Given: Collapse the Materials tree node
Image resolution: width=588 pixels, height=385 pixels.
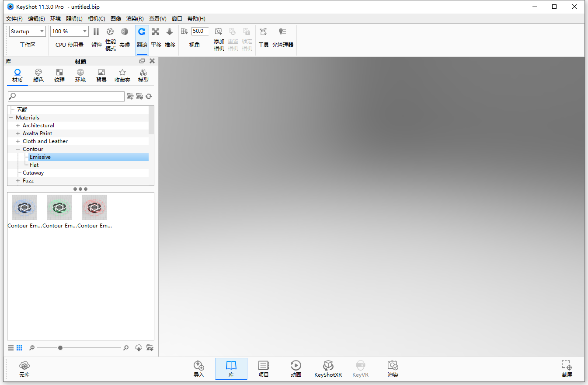Looking at the screenshot, I should click(x=11, y=118).
